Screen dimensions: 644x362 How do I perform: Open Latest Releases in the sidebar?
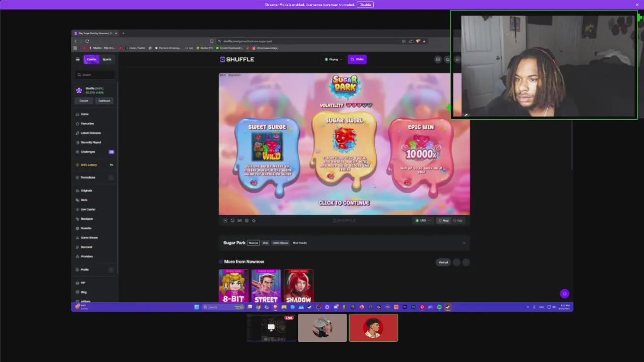(91, 133)
